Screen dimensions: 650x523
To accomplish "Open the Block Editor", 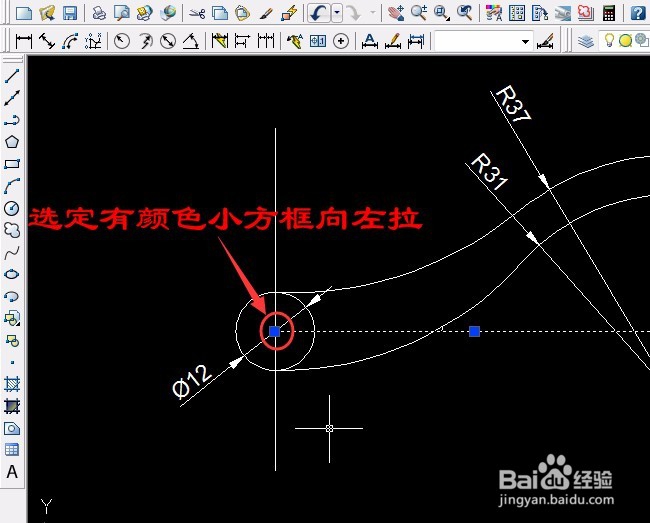I will (289, 13).
